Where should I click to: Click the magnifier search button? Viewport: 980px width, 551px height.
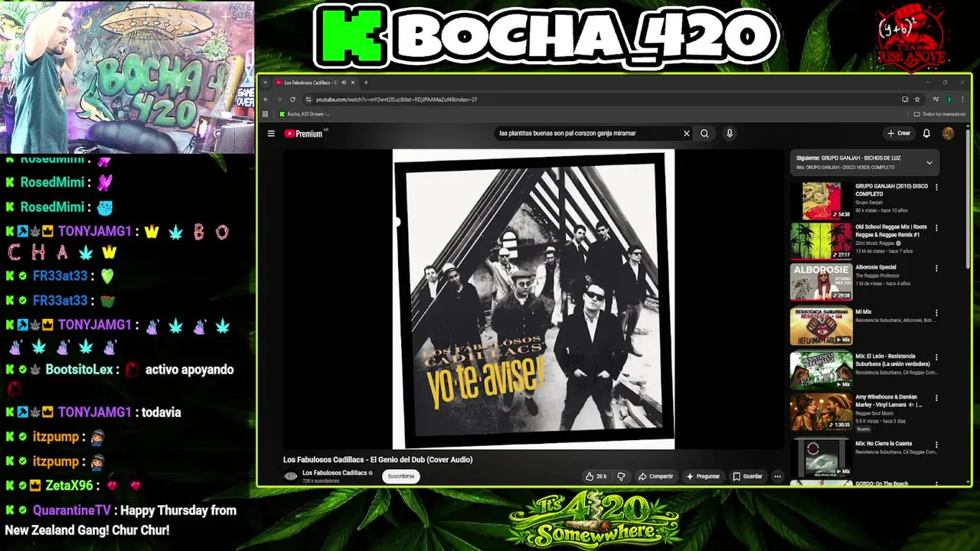point(704,133)
